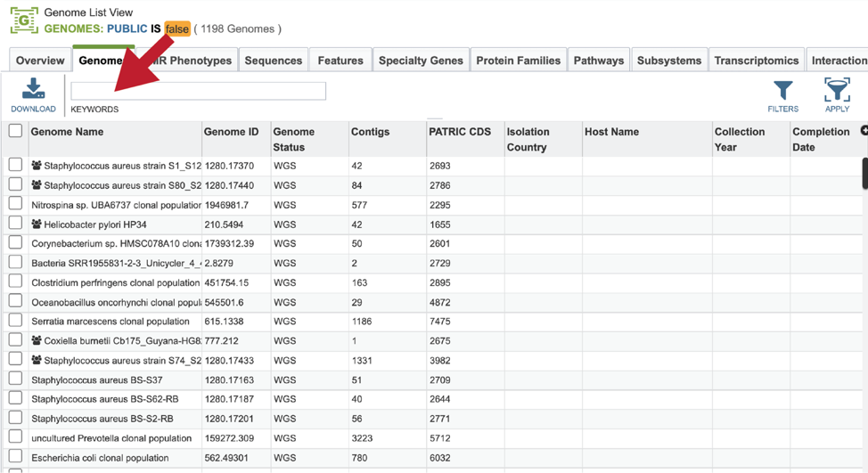Screen dimensions: 868x473
Task: Toggle the select-all checkbox in header
Action: (15, 131)
